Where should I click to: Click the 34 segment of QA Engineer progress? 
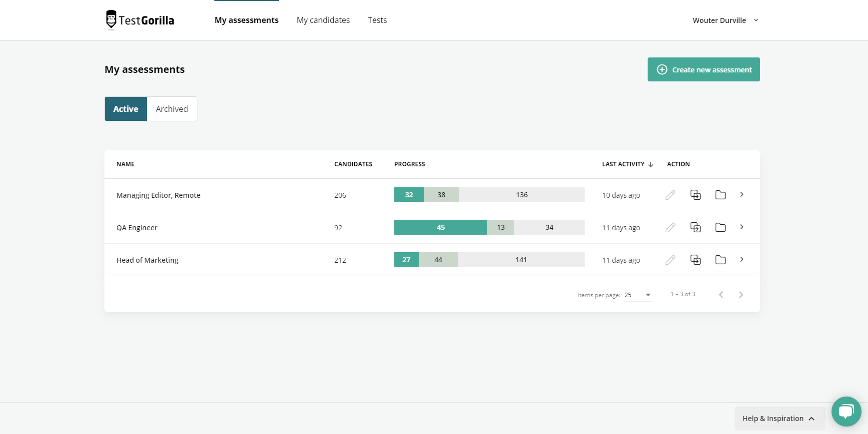549,227
